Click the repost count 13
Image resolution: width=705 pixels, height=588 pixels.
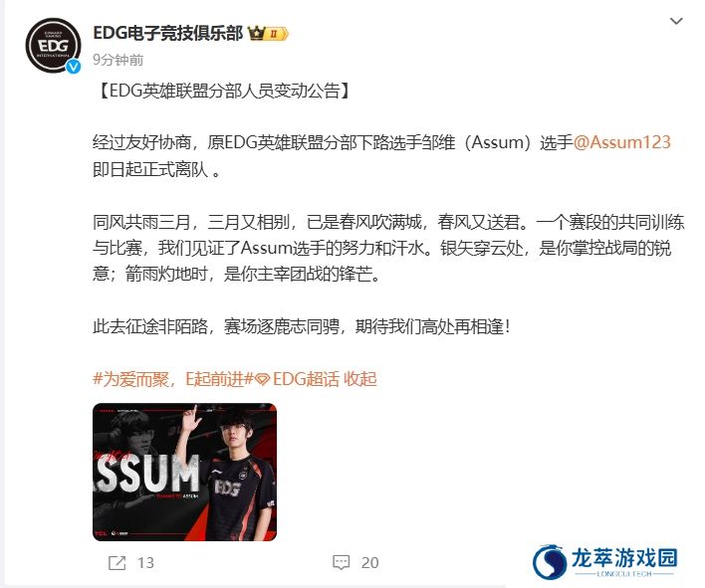pos(145,563)
